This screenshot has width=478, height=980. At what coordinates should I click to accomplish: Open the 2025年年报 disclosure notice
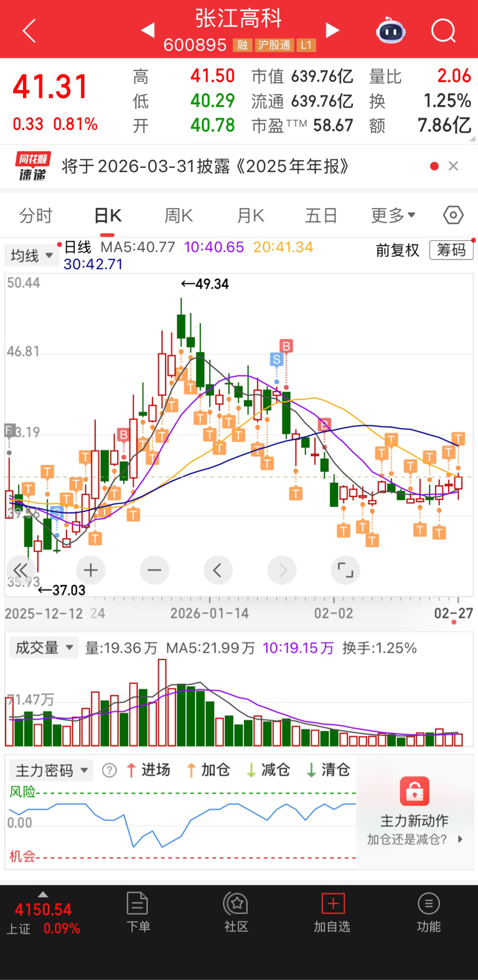pos(205,166)
